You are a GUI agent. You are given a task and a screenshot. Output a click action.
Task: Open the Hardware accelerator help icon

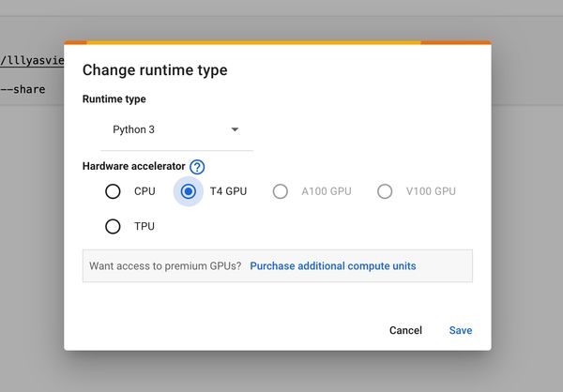pyautogui.click(x=197, y=167)
